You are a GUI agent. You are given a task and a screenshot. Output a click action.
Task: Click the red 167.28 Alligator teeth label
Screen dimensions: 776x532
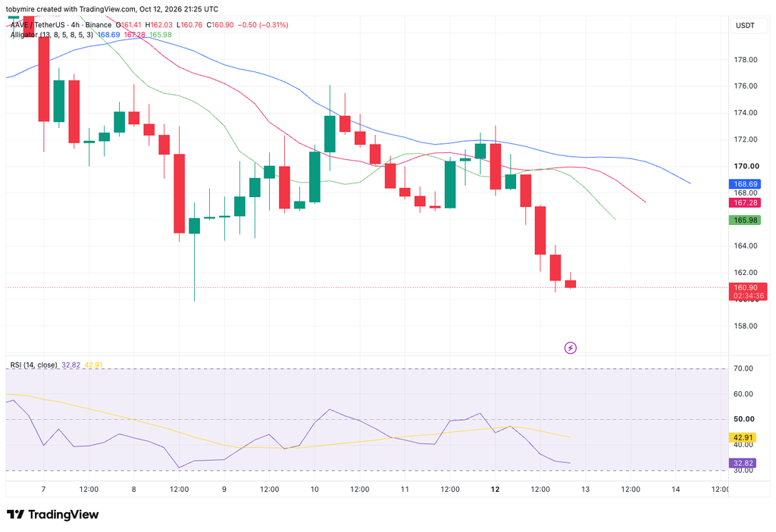coord(746,203)
